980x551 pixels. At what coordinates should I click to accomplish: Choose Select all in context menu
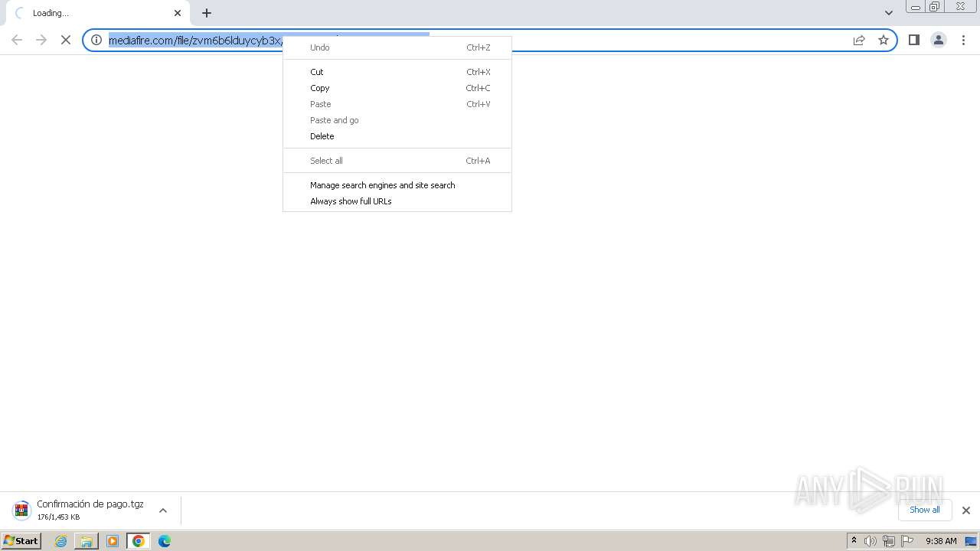click(397, 161)
